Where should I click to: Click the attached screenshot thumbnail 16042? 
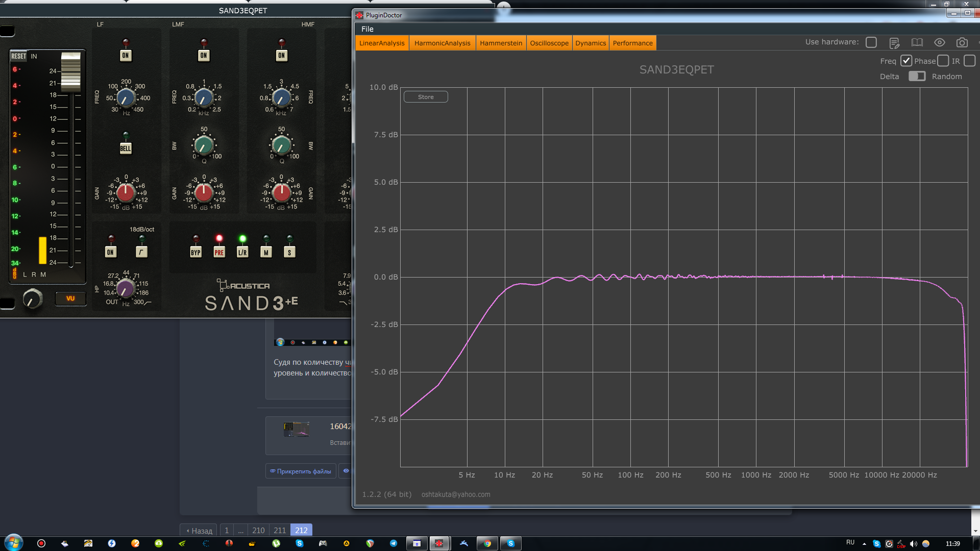coord(297,429)
